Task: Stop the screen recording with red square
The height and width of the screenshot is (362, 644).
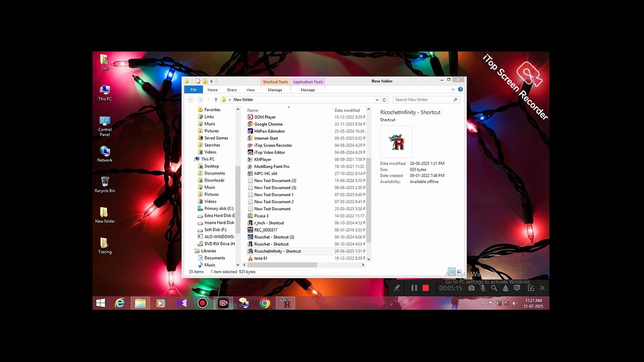Action: point(426,288)
